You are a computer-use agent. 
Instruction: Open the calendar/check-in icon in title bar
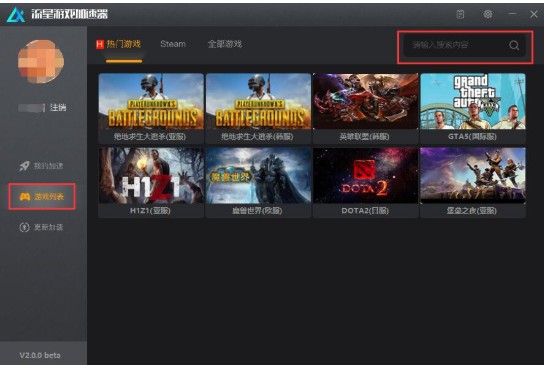(x=460, y=14)
